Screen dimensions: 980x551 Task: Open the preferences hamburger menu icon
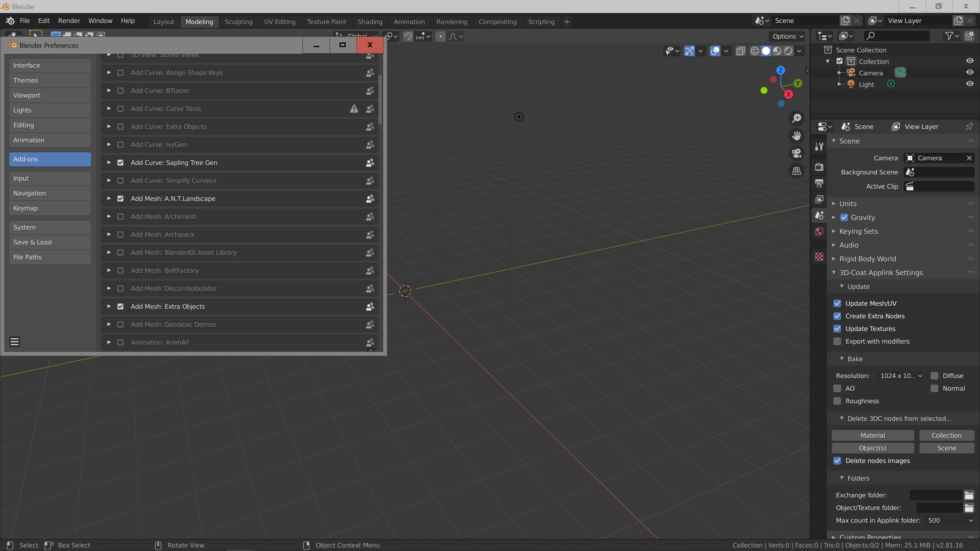click(x=15, y=341)
